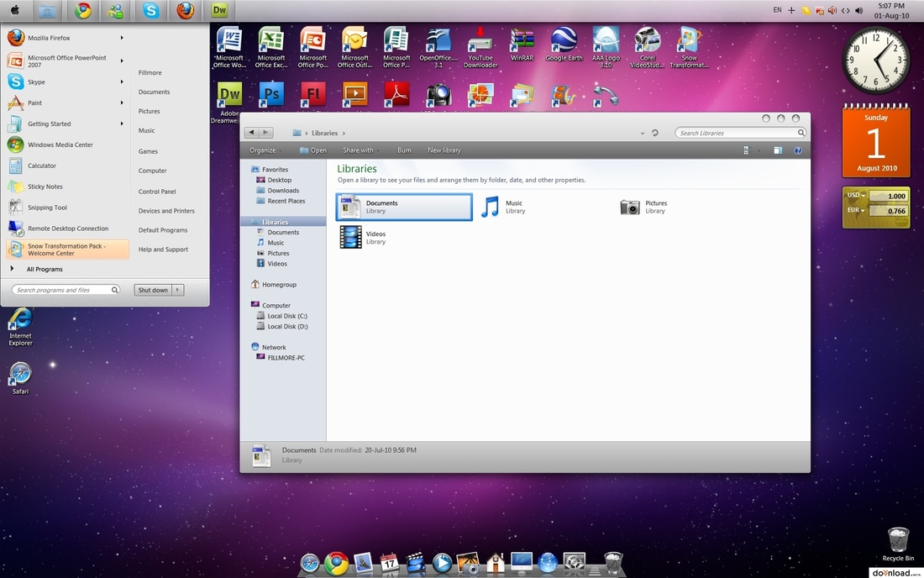Click the Dreamweaver icon in the top bar
This screenshot has height=578, width=924.
(x=219, y=10)
